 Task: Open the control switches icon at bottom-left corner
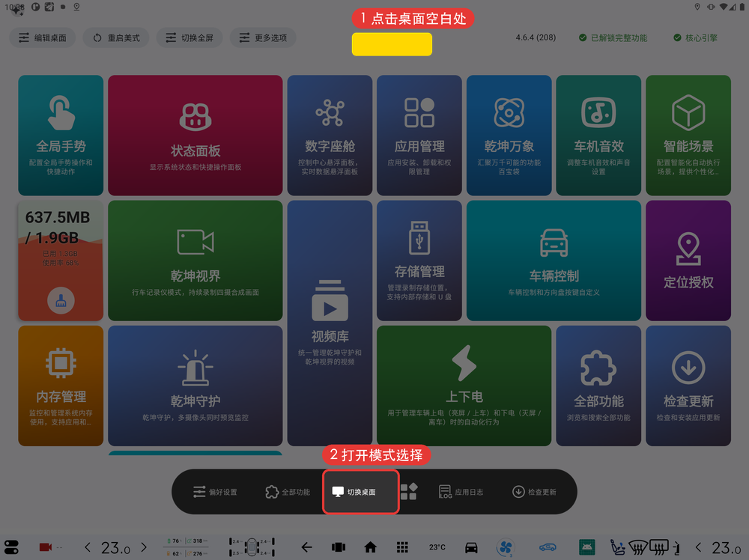click(x=11, y=547)
